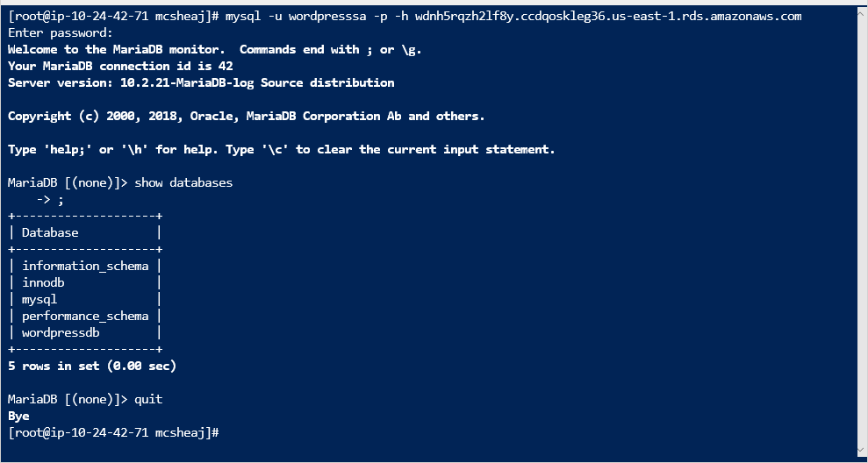Click the Copyright notice line
Viewport: 868px width, 463px height.
pos(246,116)
